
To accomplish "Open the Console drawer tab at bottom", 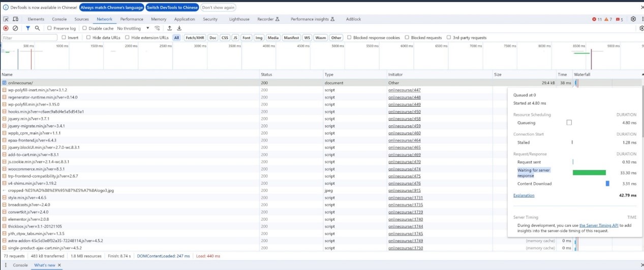I will pyautogui.click(x=20, y=265).
